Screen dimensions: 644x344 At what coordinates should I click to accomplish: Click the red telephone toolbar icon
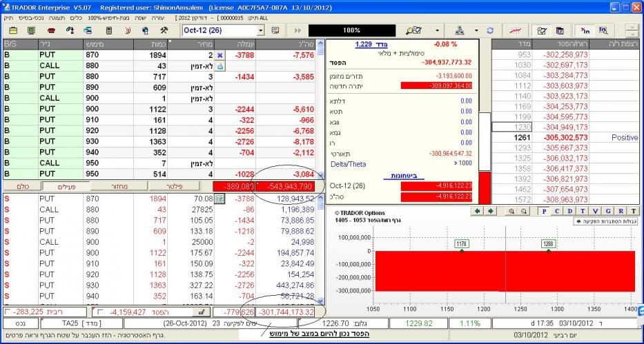(x=51, y=31)
